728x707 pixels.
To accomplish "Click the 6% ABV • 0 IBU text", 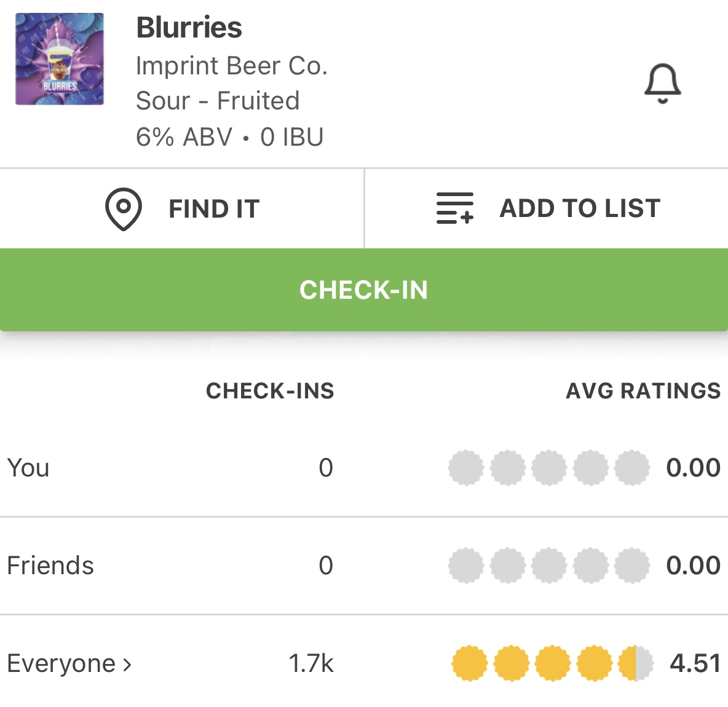I will point(229,137).
